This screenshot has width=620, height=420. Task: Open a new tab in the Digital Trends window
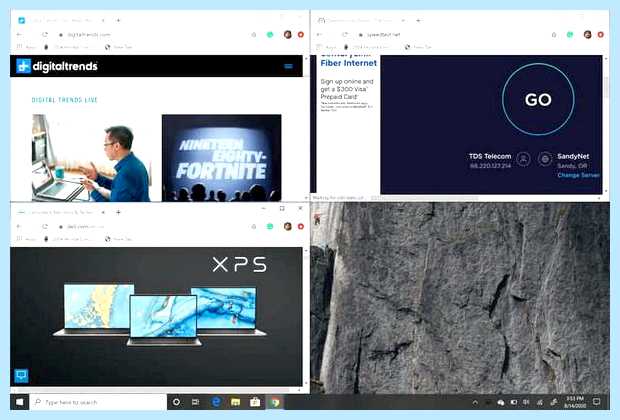[x=118, y=20]
